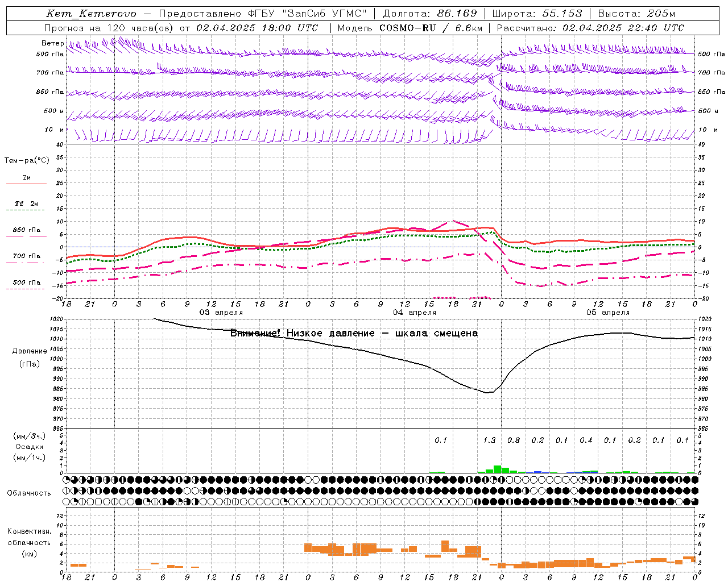
Task: Click the 'Осадки' precipitation label
Action: click(30, 447)
